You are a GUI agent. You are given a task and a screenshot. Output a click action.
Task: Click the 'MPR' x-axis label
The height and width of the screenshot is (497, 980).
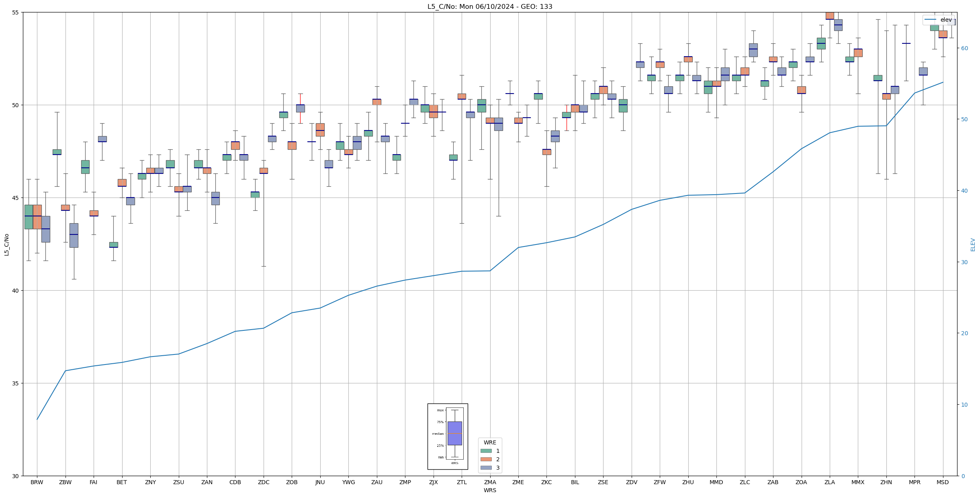pos(915,482)
